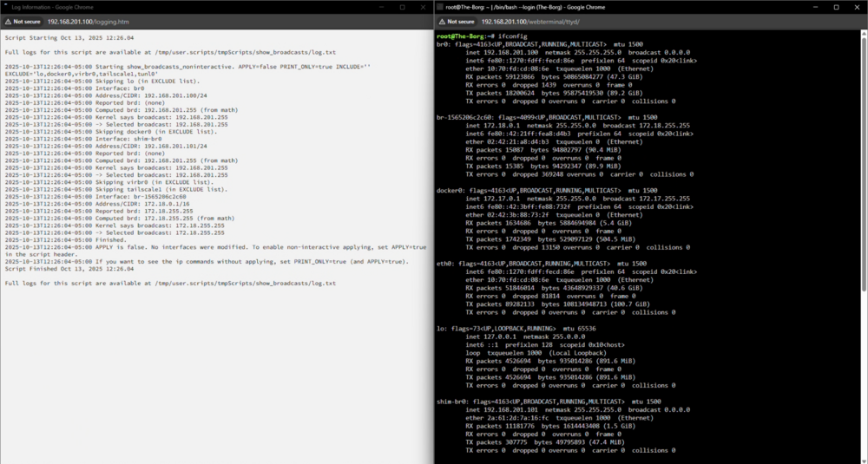Click 'inet 172.17.0.1' line in terminal
This screenshot has width=868, height=464.
tap(578, 199)
